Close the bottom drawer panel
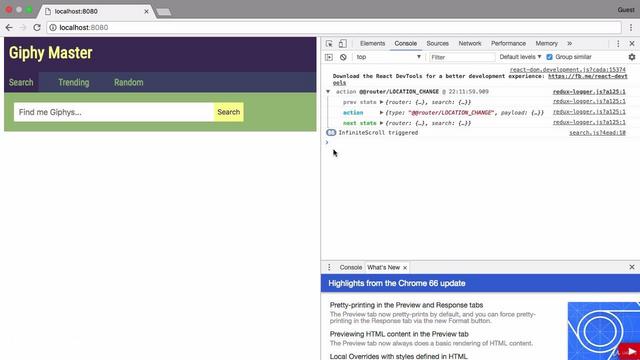Viewport: 640px width, 360px height. tap(632, 267)
